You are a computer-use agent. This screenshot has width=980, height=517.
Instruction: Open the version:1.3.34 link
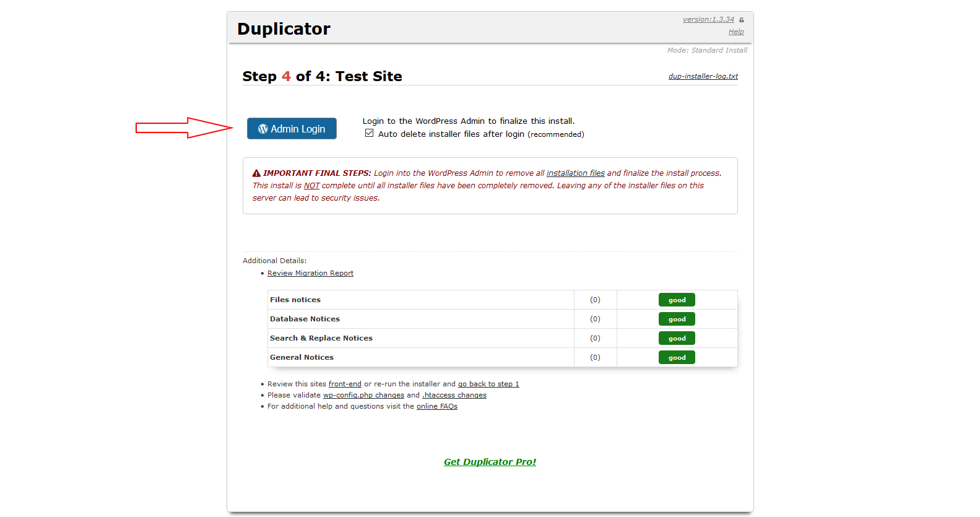point(708,19)
